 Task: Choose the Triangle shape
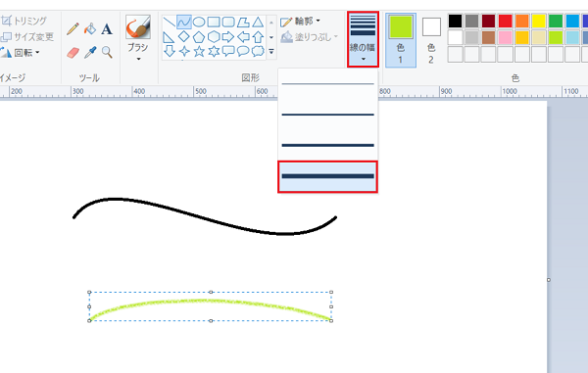pyautogui.click(x=258, y=23)
